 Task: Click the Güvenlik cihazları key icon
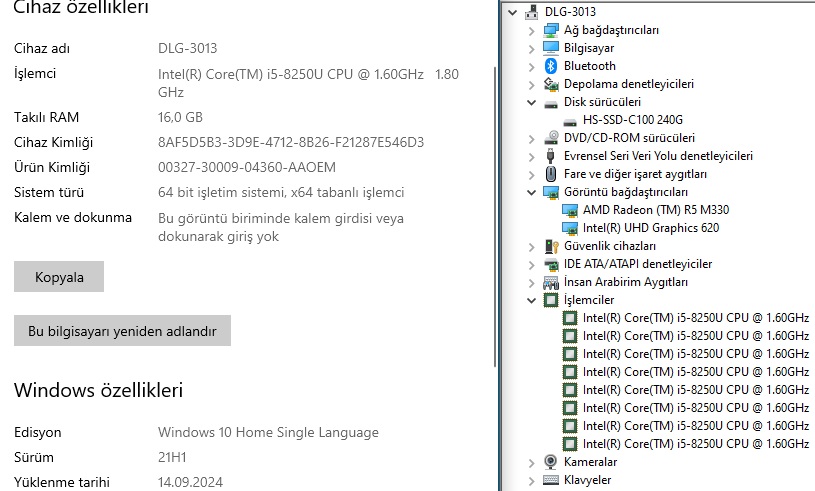pos(551,246)
